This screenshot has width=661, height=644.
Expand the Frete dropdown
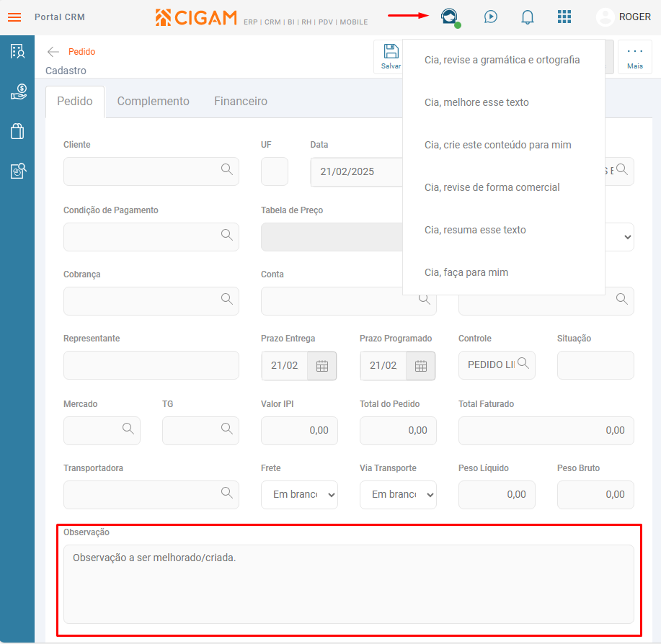tap(299, 495)
